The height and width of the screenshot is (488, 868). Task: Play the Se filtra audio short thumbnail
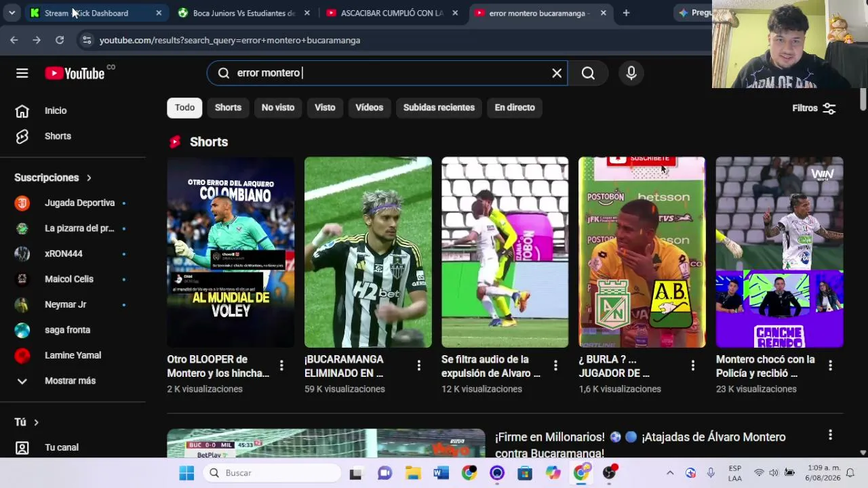coord(505,252)
